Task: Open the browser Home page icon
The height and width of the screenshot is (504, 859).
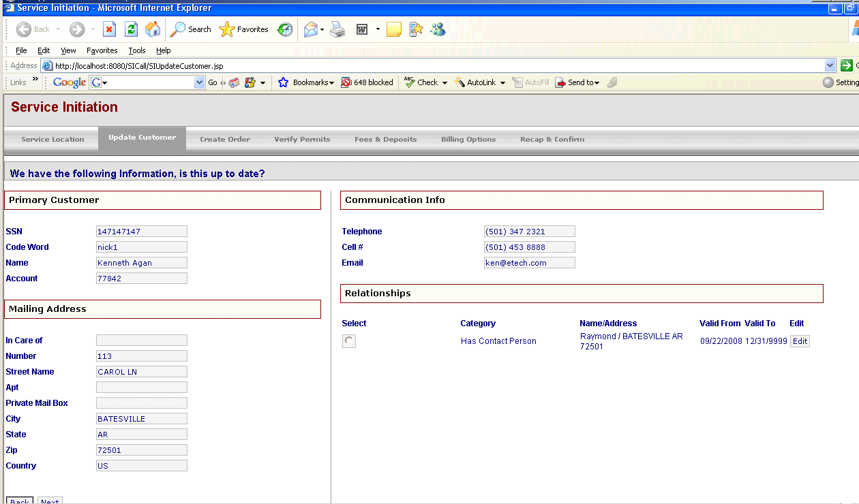Action: [x=153, y=29]
